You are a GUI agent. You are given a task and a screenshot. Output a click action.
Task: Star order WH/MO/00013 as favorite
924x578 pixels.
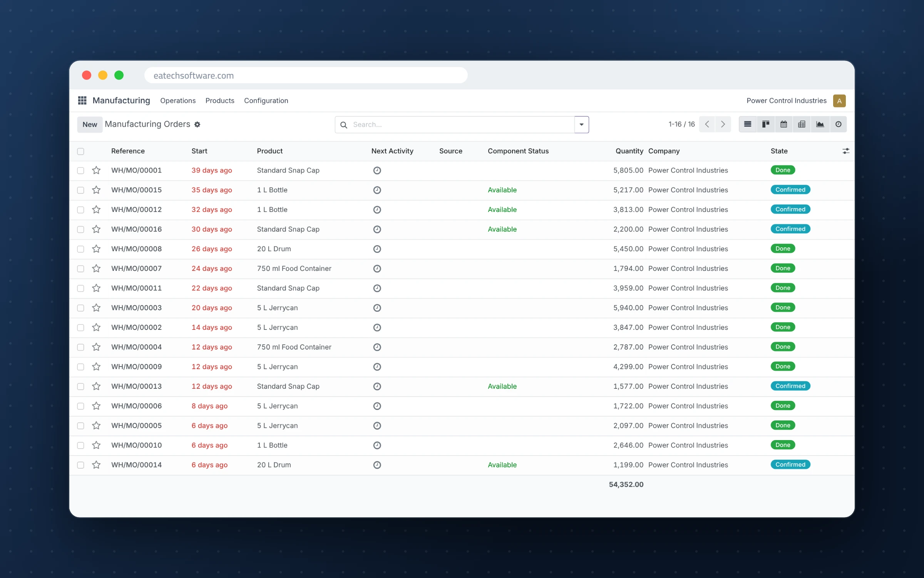96,386
